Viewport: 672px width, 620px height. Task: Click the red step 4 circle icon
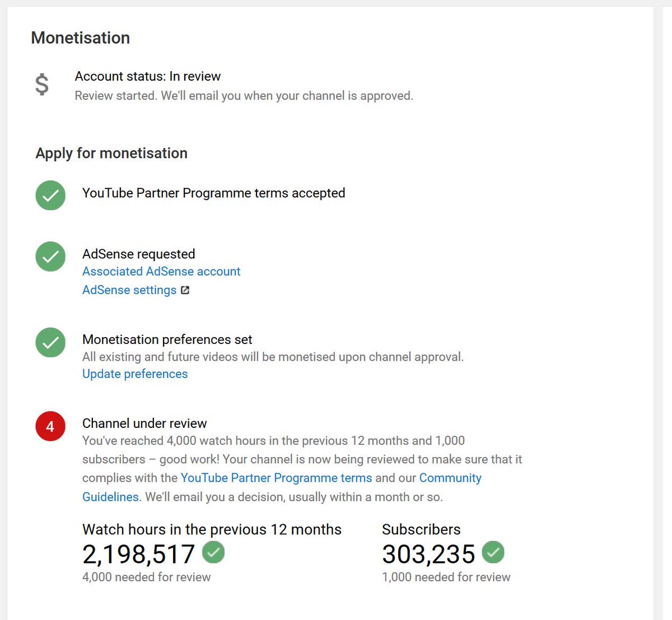pos(50,426)
